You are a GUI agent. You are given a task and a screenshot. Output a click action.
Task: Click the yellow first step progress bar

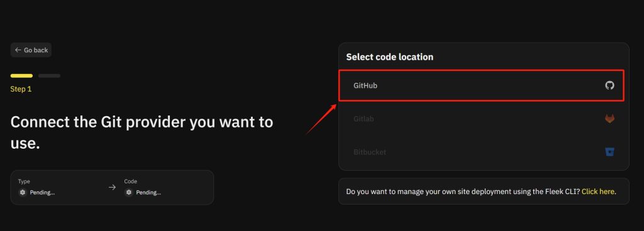pyautogui.click(x=21, y=76)
